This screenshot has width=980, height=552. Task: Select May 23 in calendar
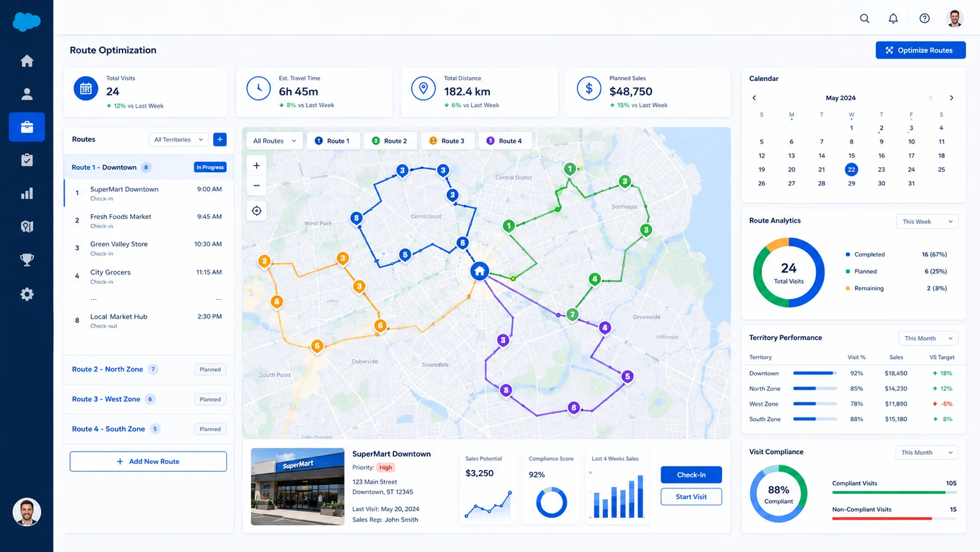tap(881, 170)
